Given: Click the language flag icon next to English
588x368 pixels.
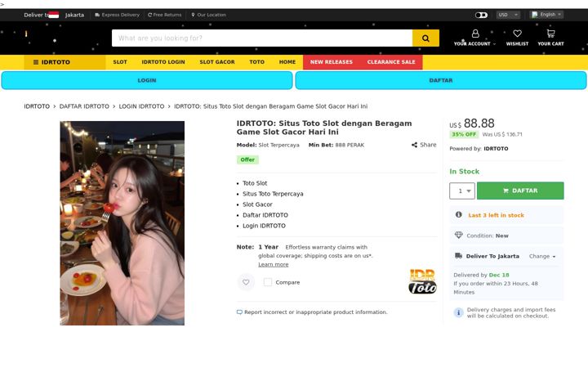Looking at the screenshot, I should [x=535, y=15].
